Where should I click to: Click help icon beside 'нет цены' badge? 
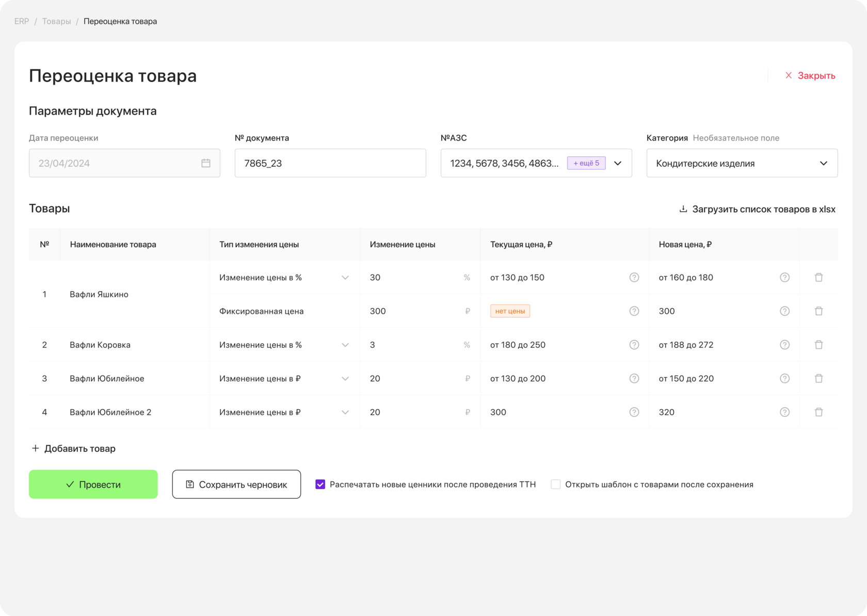[634, 311]
